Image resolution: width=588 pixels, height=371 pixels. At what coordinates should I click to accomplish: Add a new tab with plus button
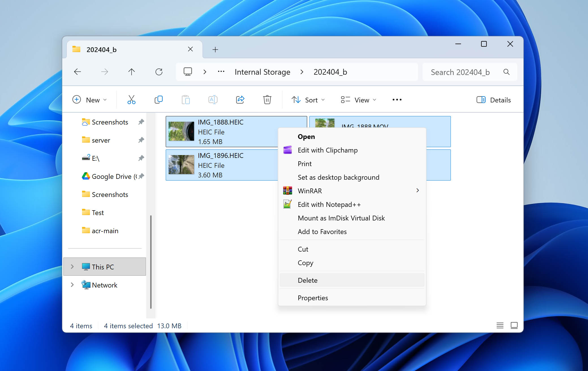pos(215,50)
